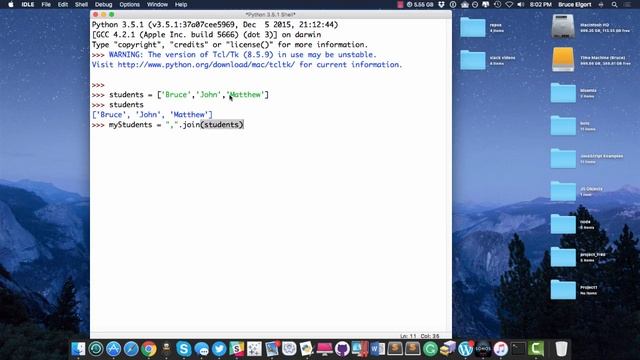The image size is (640, 360).
Task: Open the Trash in the Dock
Action: [x=561, y=349]
